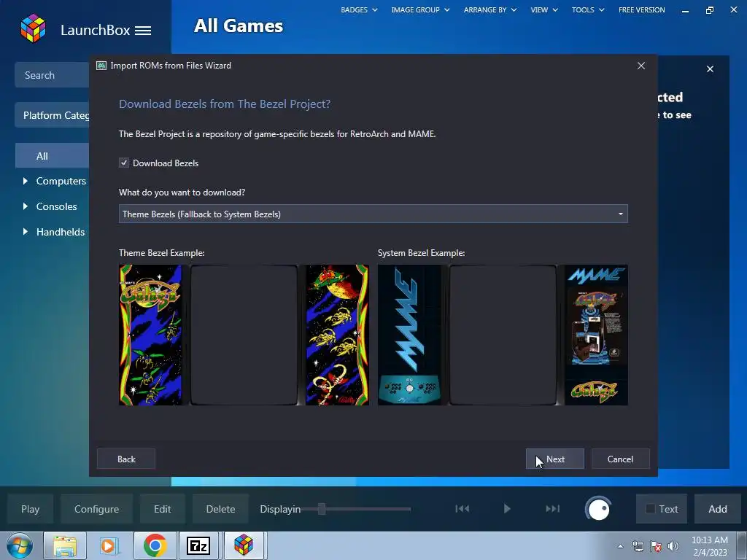
Task: Click the Add button
Action: tap(718, 509)
